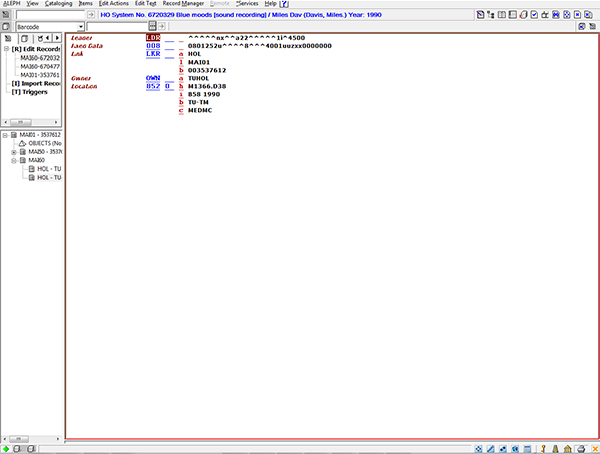Click the LDR tag in the record
This screenshot has height=454, width=600.
click(152, 38)
